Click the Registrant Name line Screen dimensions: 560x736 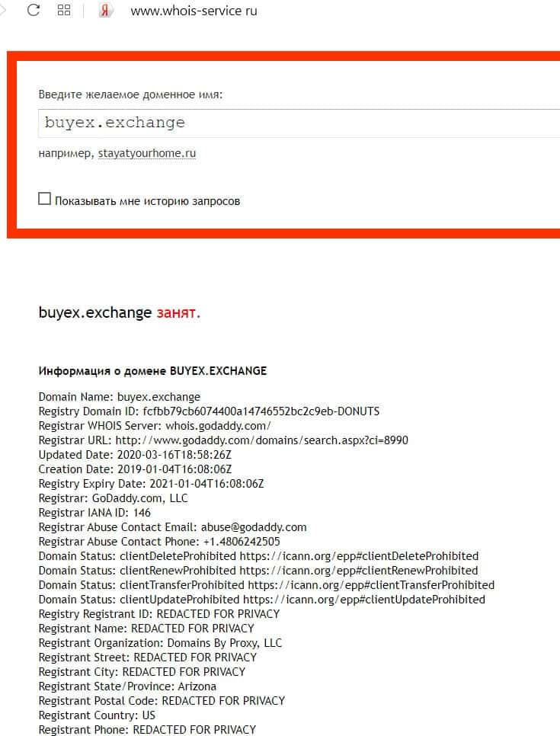[x=146, y=629]
